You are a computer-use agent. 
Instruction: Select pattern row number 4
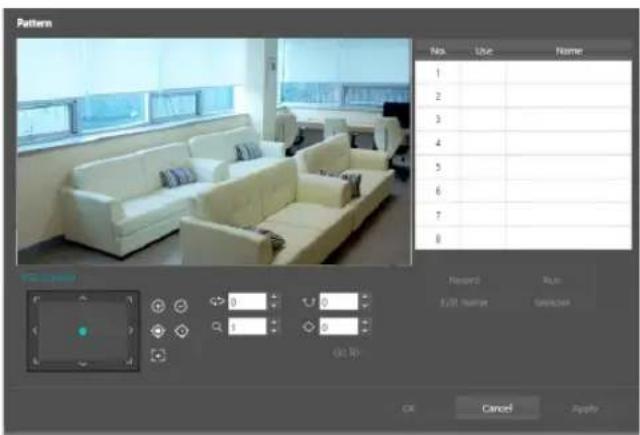coord(523,143)
